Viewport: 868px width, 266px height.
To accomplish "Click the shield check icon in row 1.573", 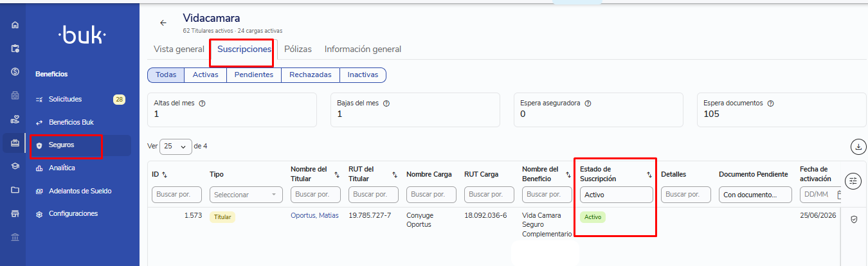I will [854, 219].
